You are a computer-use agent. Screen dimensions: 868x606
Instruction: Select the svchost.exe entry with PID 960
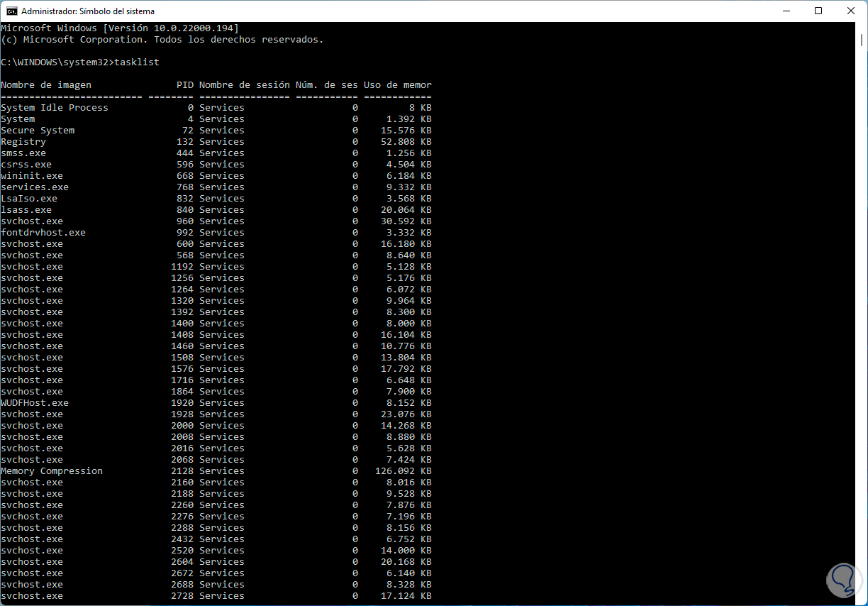pyautogui.click(x=31, y=221)
